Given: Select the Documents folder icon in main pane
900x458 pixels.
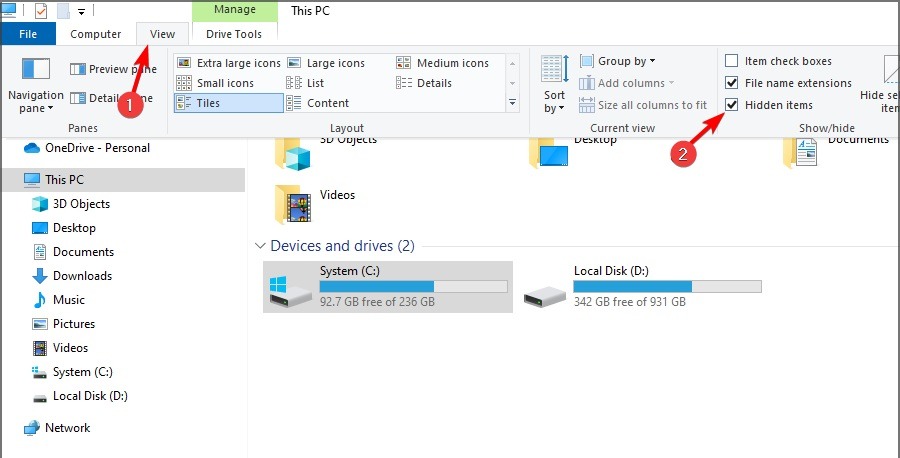Looking at the screenshot, I should [800, 153].
